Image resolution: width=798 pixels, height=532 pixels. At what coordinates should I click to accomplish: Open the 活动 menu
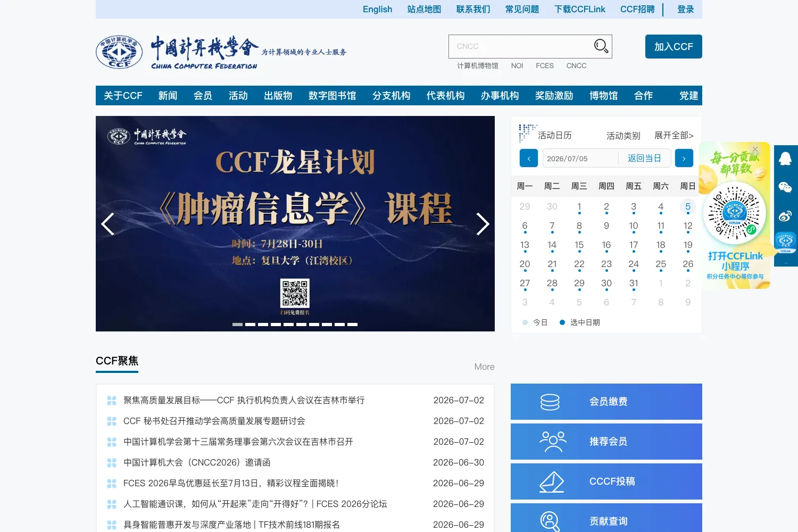[x=238, y=96]
